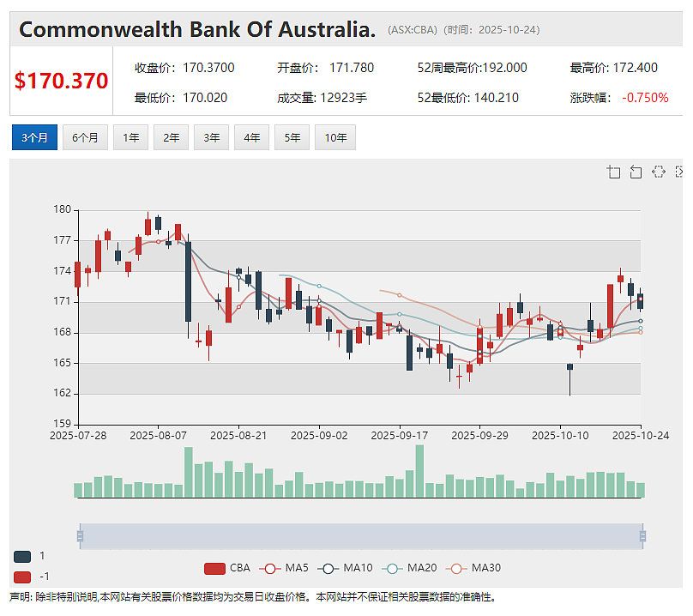Toggle the MA30 legend entry
Viewport: 693px width, 616px height.
click(473, 568)
